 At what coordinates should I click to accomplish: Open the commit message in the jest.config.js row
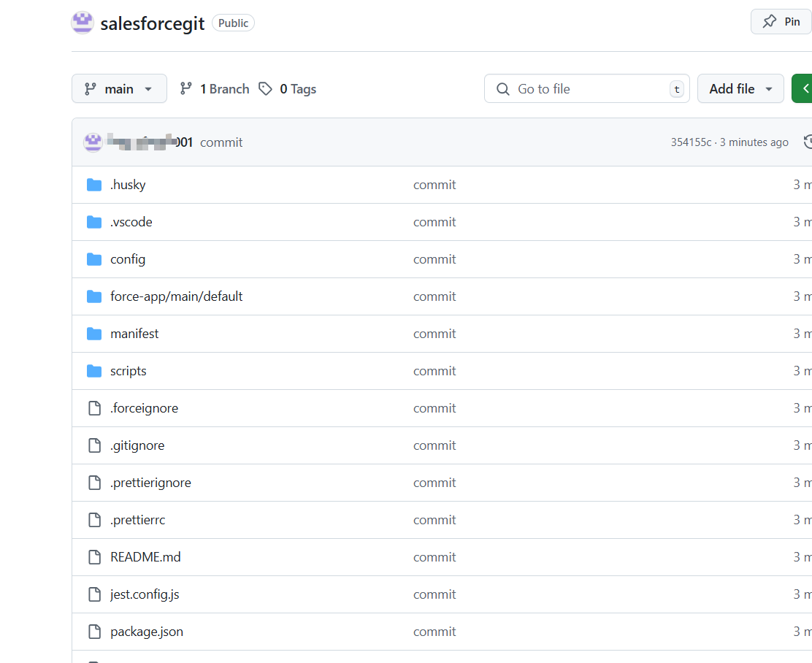(434, 594)
